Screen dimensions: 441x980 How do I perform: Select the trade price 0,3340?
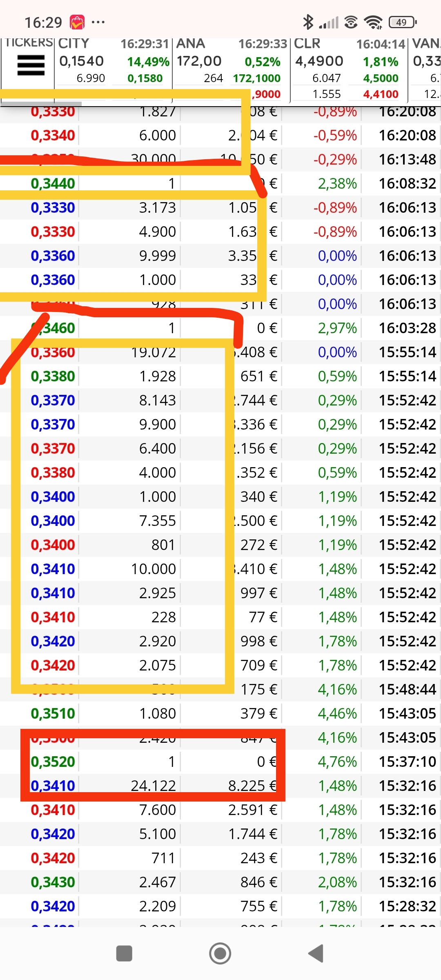pos(53,136)
